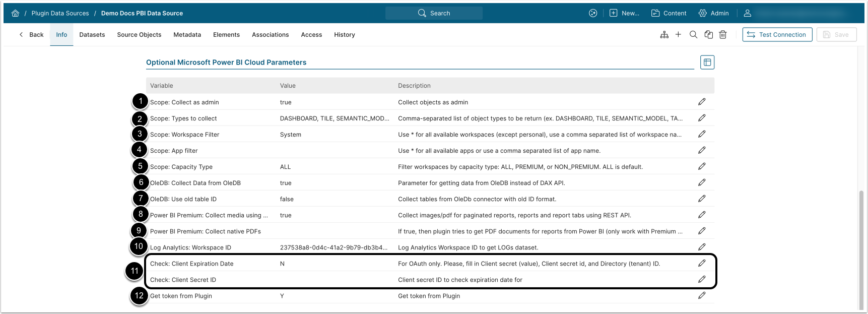Edit the Get token from Plugin value
The height and width of the screenshot is (314, 868).
[x=702, y=295]
